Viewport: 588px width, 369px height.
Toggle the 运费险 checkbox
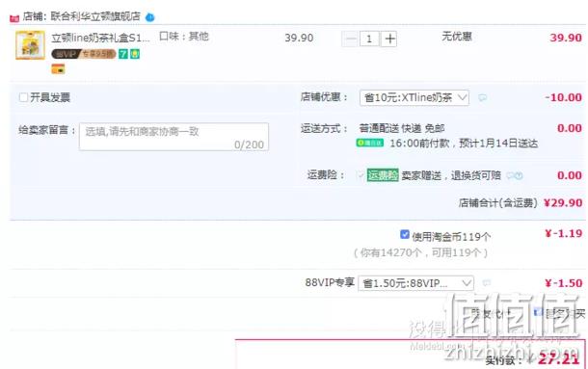pyautogui.click(x=361, y=175)
